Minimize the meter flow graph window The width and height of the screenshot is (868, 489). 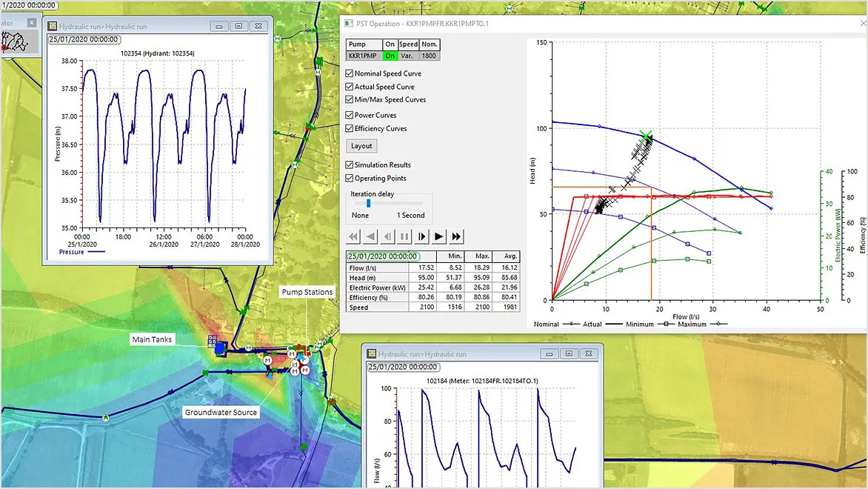point(549,353)
